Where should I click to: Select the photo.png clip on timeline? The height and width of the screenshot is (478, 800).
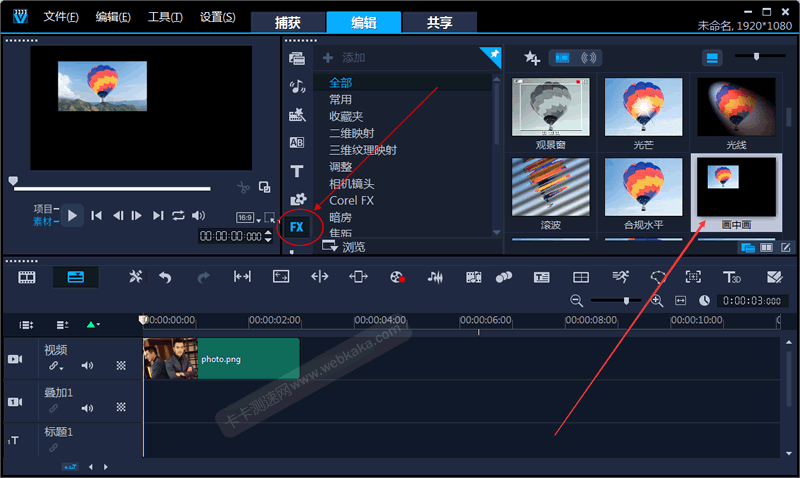coord(221,359)
